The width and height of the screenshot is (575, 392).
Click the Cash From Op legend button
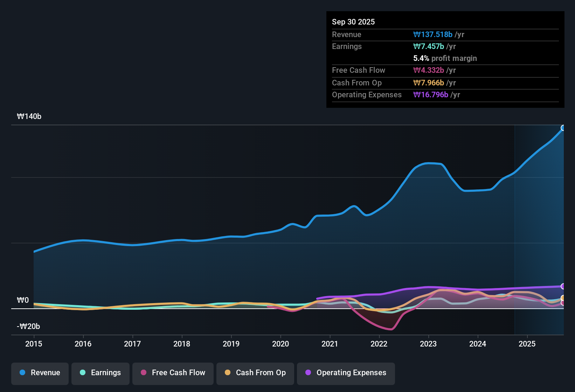click(x=255, y=373)
